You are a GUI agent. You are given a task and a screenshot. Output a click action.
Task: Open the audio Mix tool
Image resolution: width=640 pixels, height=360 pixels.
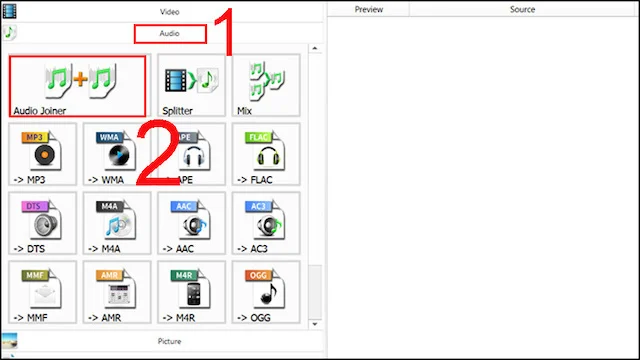point(266,85)
